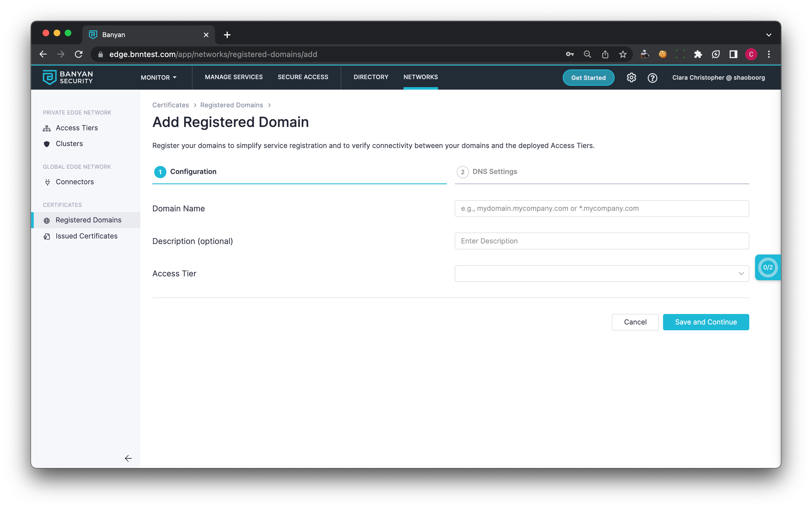The image size is (812, 509).
Task: Open the help question mark icon
Action: point(652,78)
